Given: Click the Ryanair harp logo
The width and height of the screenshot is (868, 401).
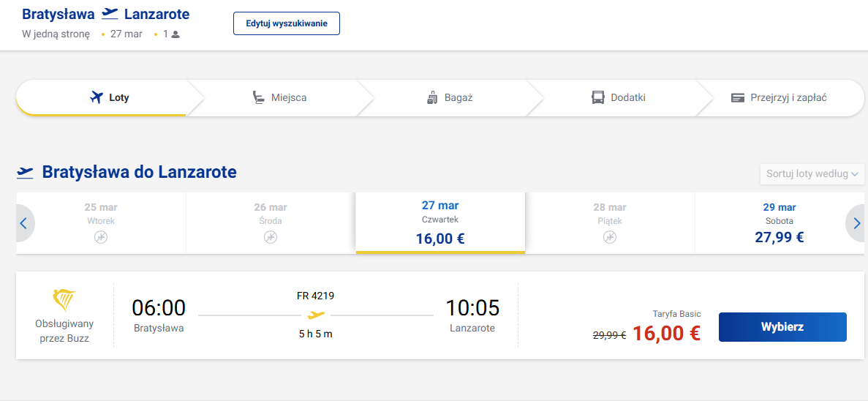Looking at the screenshot, I should (64, 300).
